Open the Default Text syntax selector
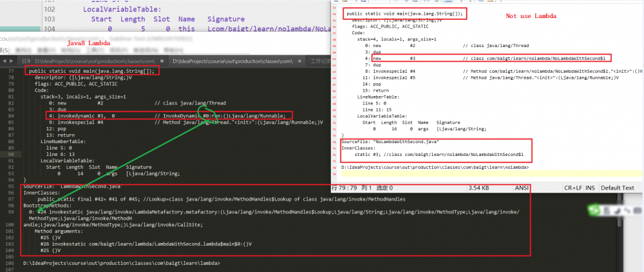The image size is (644, 272). coord(618,188)
